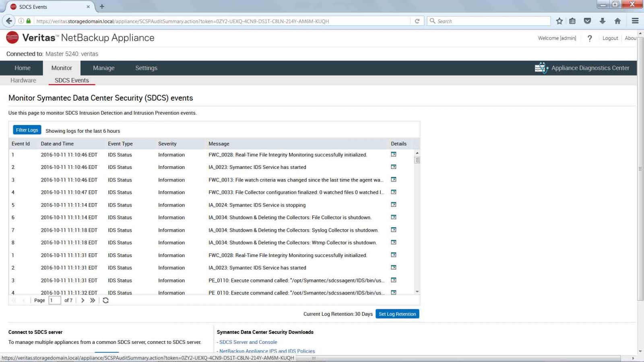Sort by Event Type column header
Screen dimensions: 644x362
(x=120, y=144)
